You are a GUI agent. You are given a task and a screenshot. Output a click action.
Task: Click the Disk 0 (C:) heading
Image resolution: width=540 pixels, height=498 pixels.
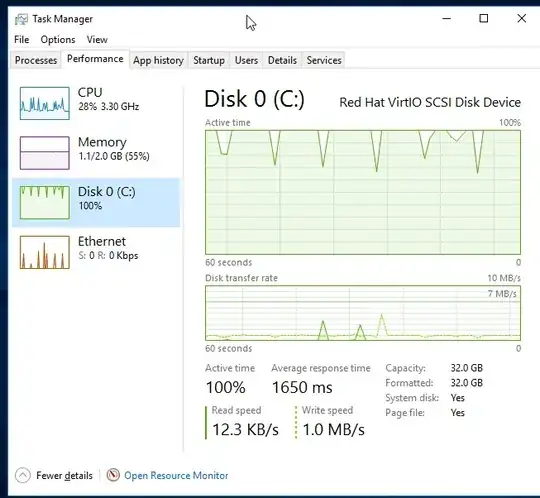pos(255,99)
